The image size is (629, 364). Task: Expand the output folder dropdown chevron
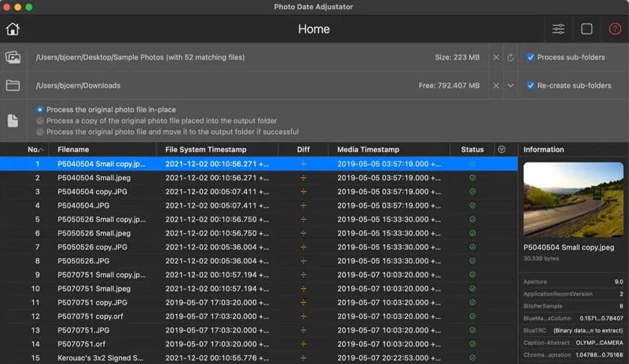[x=511, y=86]
